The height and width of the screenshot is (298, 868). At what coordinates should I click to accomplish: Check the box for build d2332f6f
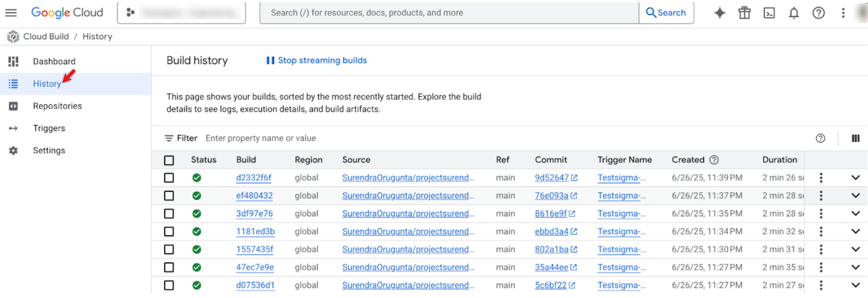coord(169,178)
